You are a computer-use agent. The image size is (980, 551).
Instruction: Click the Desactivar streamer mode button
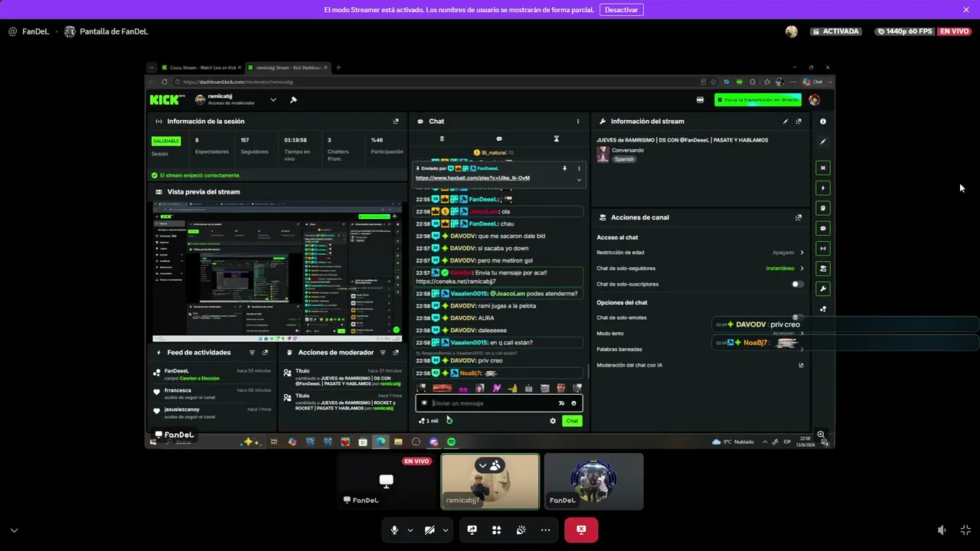click(x=621, y=10)
